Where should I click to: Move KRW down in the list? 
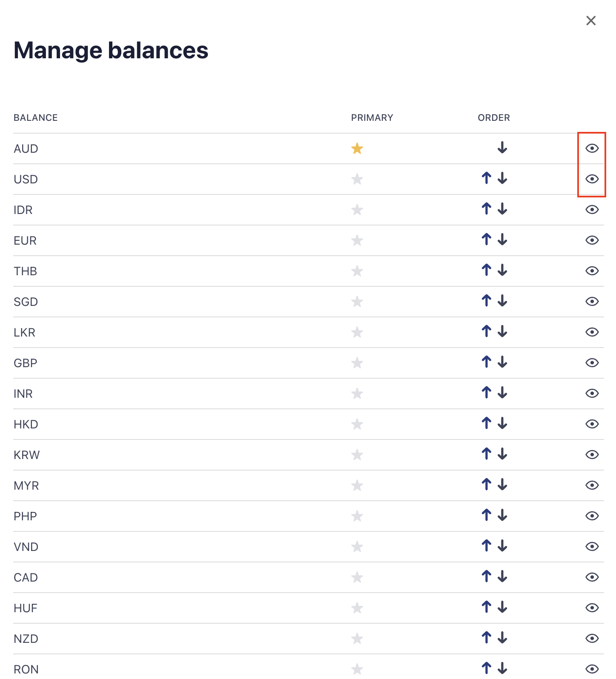pyautogui.click(x=502, y=454)
